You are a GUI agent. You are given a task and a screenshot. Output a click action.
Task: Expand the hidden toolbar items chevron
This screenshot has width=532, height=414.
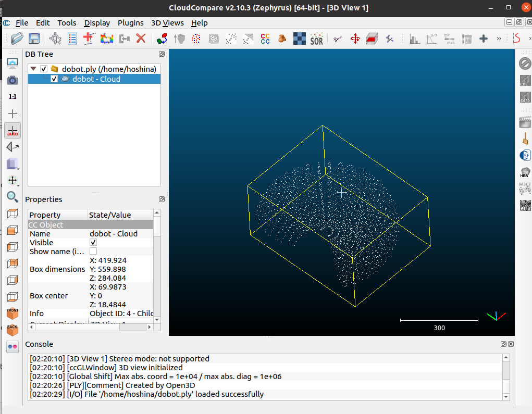tap(499, 39)
